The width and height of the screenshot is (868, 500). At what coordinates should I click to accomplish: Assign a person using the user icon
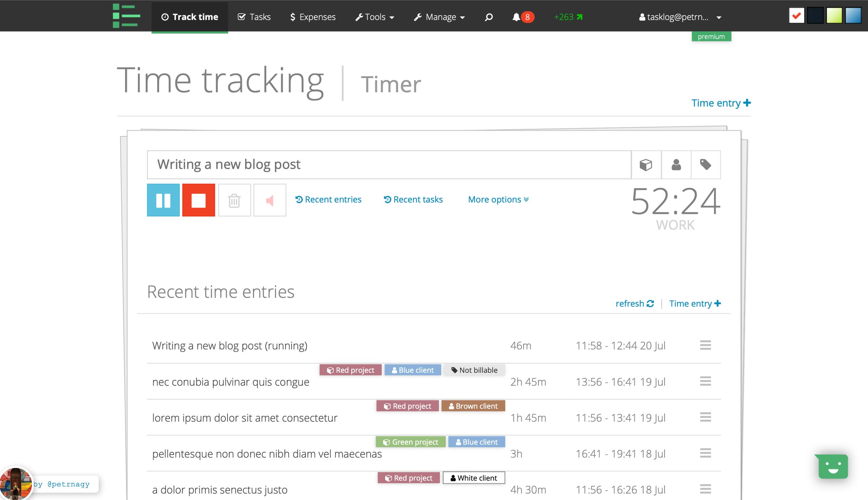pos(676,165)
